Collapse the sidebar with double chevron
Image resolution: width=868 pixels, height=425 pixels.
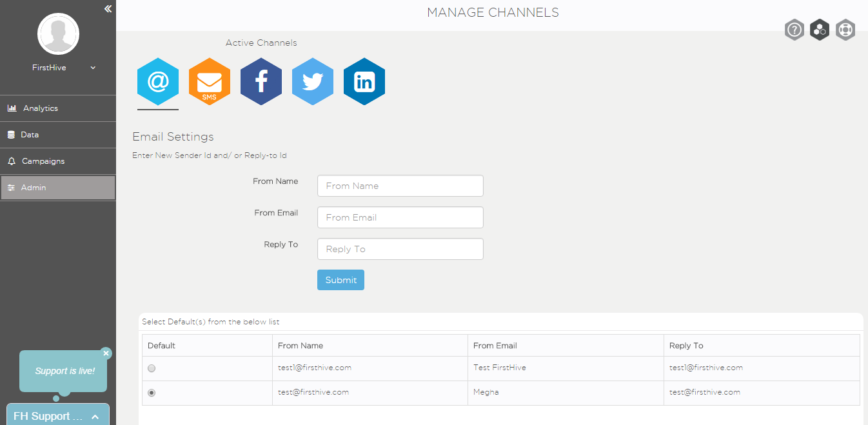coord(108,8)
